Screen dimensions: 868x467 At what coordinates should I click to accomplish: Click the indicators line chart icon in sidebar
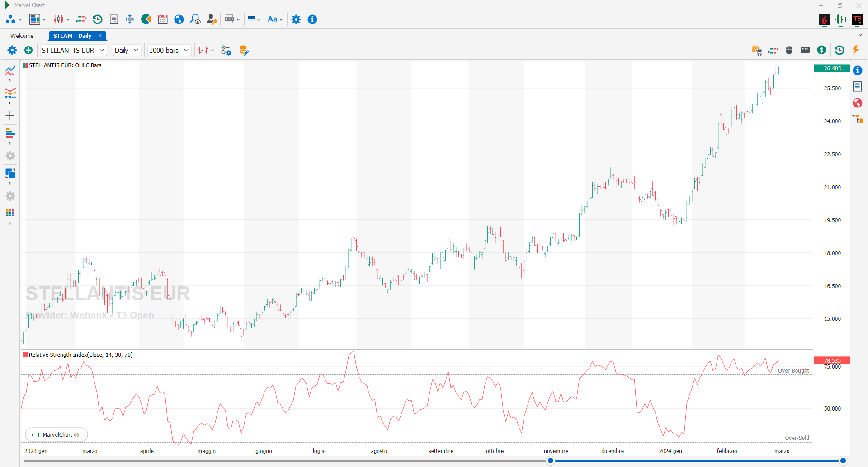10,70
